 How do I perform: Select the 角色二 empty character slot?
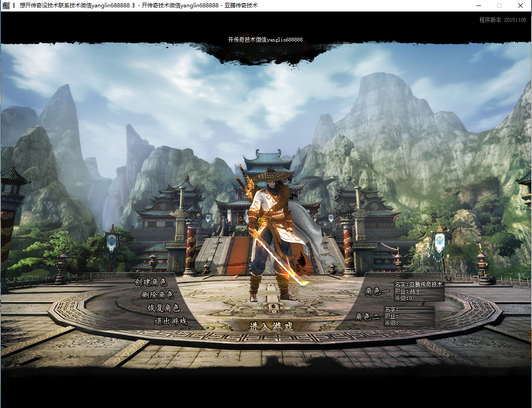(367, 317)
